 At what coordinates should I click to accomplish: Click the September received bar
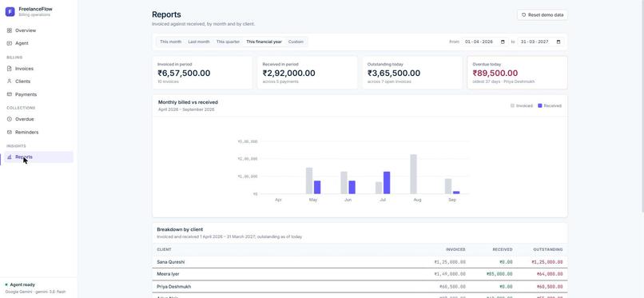(456, 193)
